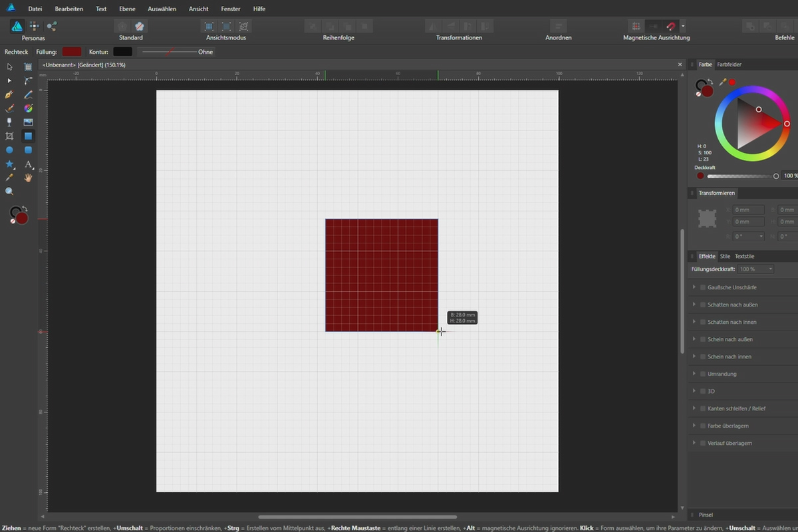Enable the Schatten nach außen effect
Screen dimensions: 798x532
[702, 305]
